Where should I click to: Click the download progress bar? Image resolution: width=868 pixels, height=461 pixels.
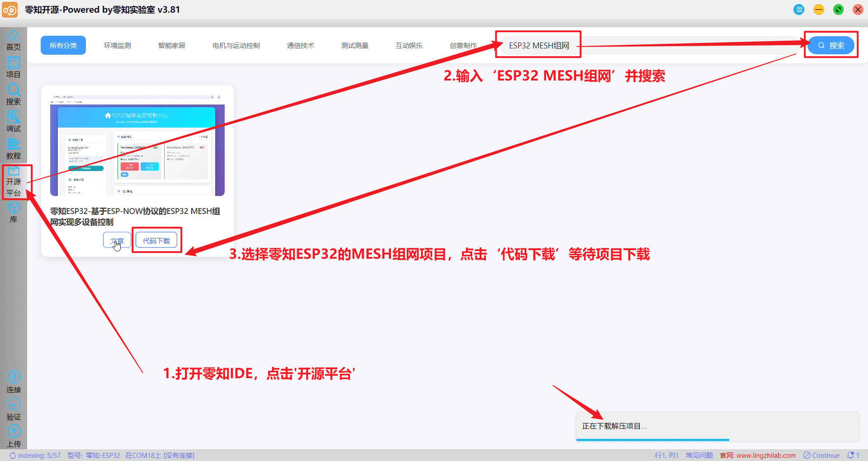coord(717,440)
